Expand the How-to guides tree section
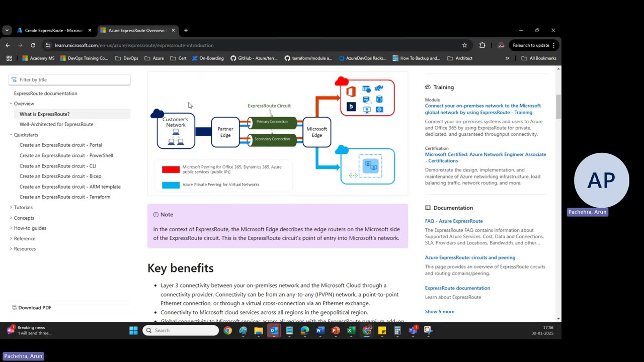 point(11,228)
